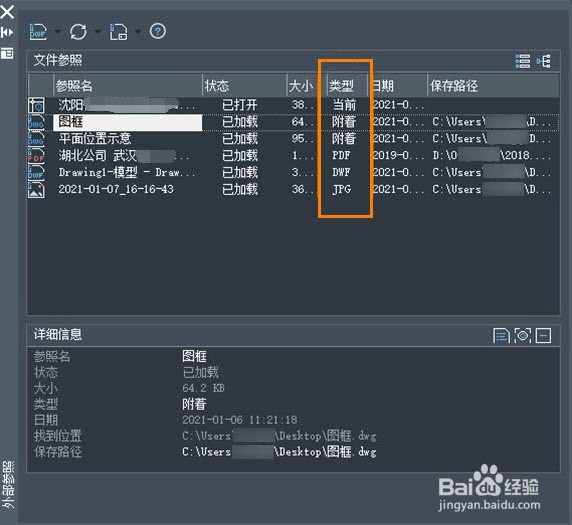
Task: Click the DWF icon of Drawing1 row
Action: [x=36, y=173]
